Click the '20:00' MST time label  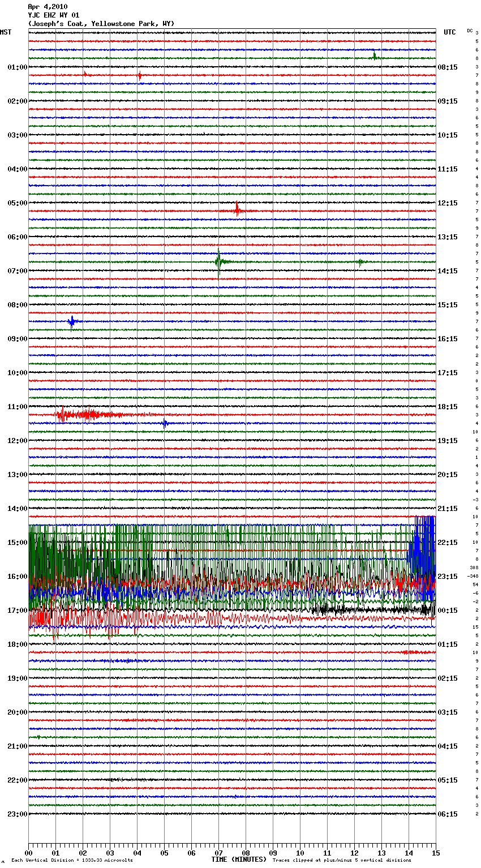18,712
